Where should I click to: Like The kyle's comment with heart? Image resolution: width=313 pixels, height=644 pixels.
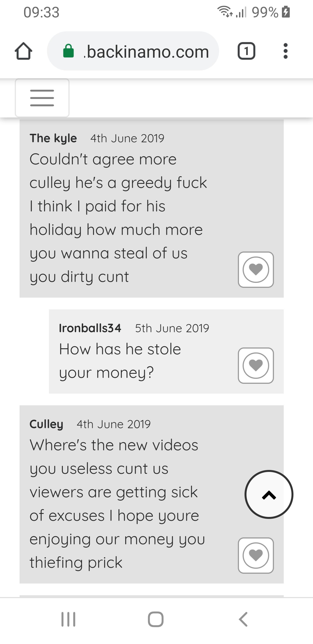tap(256, 270)
